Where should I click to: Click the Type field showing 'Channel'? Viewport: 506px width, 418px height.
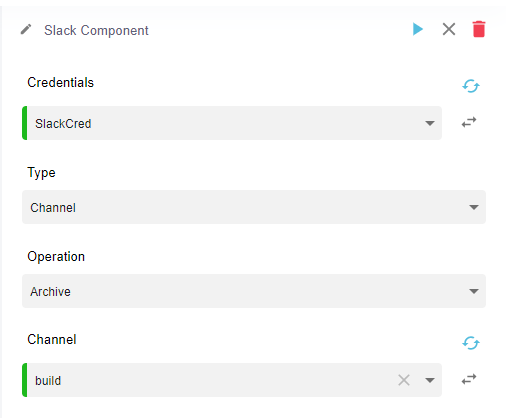pyautogui.click(x=254, y=207)
